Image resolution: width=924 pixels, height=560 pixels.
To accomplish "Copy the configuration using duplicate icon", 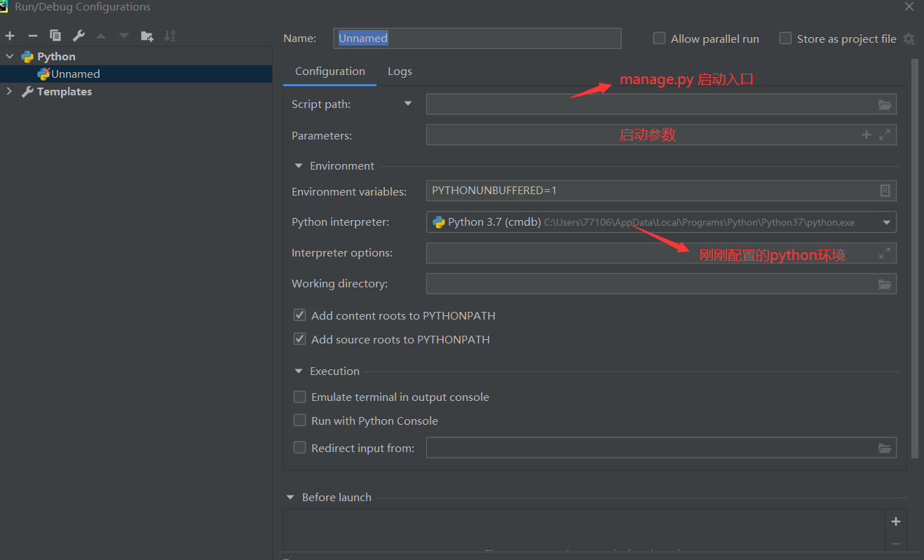I will (55, 36).
